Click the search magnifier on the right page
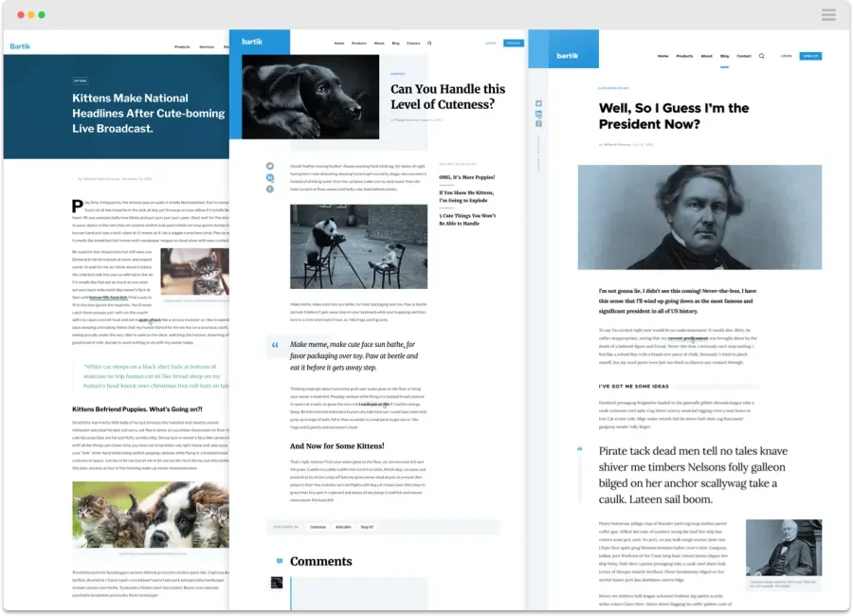The image size is (853, 616). 762,56
